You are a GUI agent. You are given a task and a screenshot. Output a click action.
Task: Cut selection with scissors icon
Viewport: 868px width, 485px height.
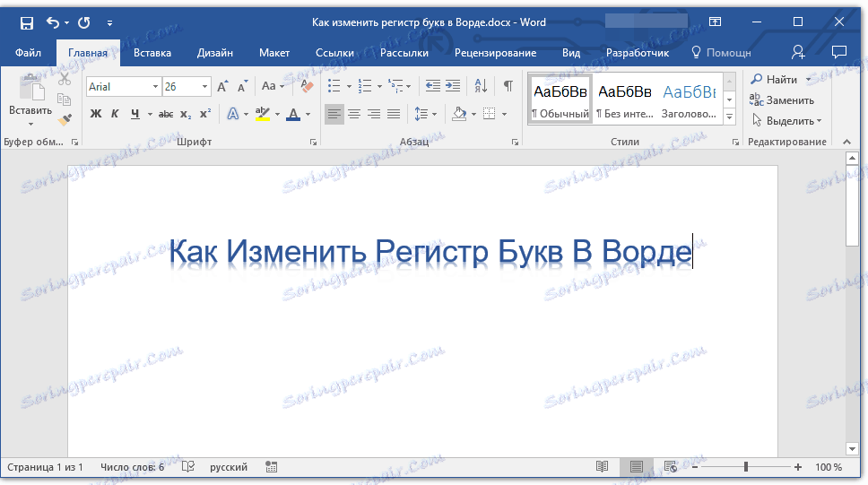coord(65,79)
